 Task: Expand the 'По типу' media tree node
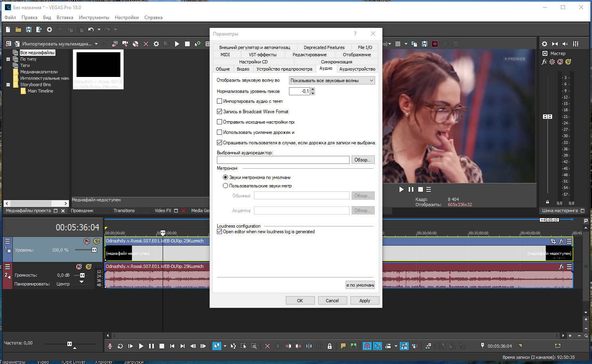tap(8, 59)
